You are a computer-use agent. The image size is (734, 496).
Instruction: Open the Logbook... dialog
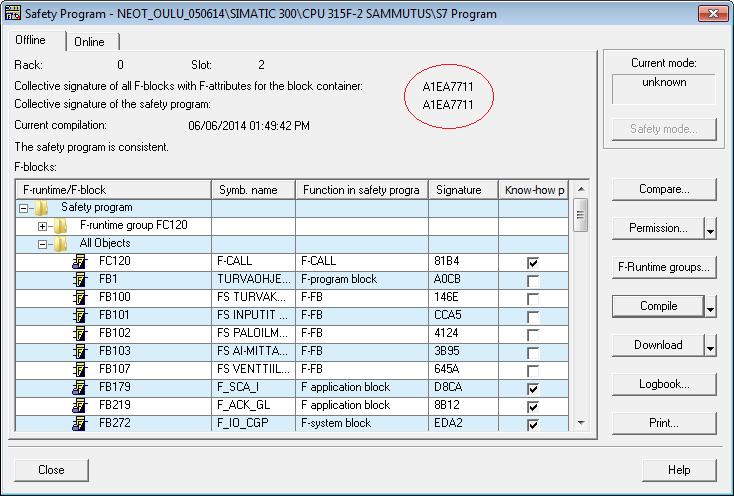pyautogui.click(x=664, y=385)
